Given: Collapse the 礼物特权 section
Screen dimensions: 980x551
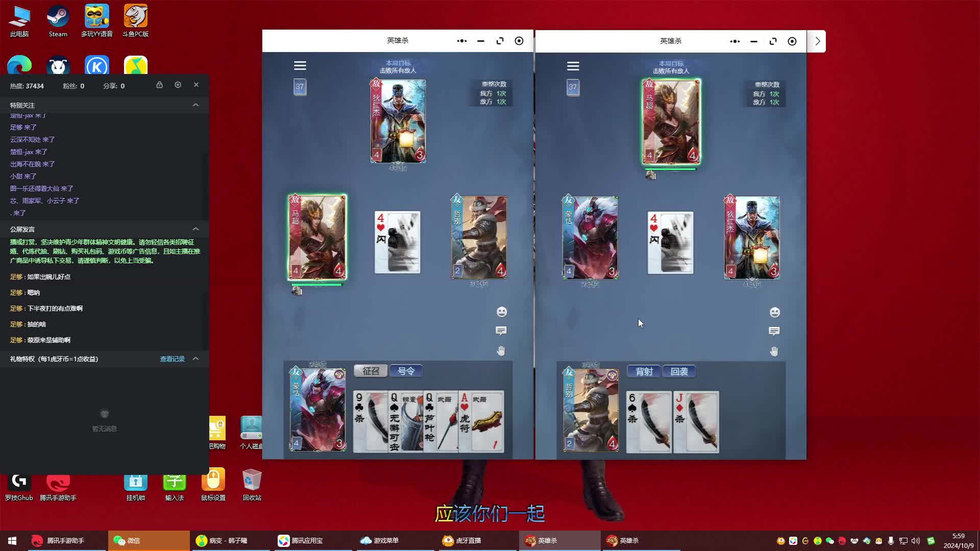Looking at the screenshot, I should [x=195, y=359].
